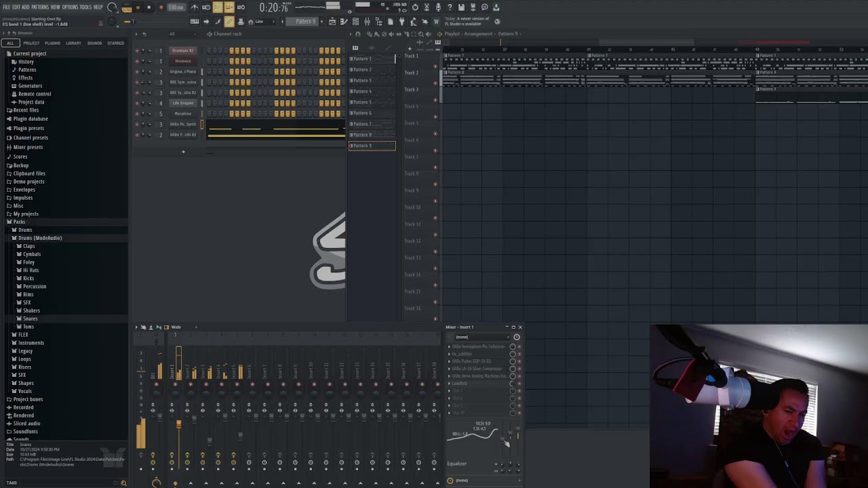Open the Plugin database folder
This screenshot has height=488, width=868.
point(31,119)
